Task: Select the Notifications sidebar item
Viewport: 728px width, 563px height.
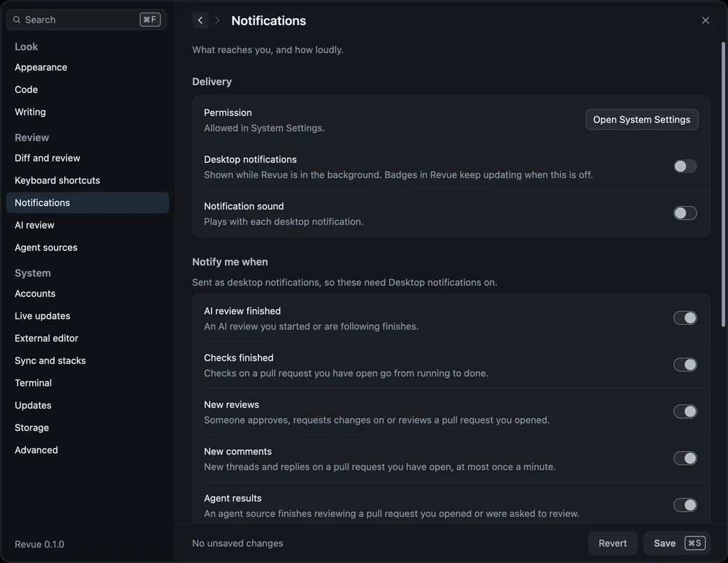Action: click(x=87, y=203)
